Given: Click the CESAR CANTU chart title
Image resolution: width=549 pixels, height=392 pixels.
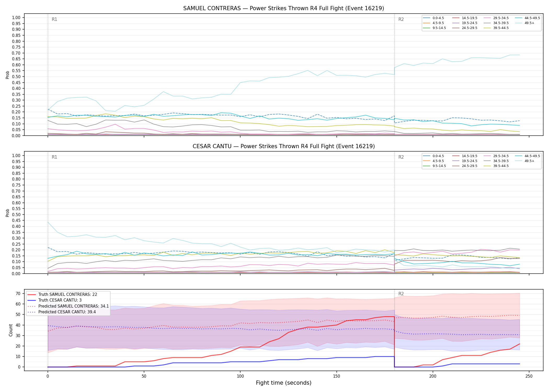Looking at the screenshot, I should point(284,146).
